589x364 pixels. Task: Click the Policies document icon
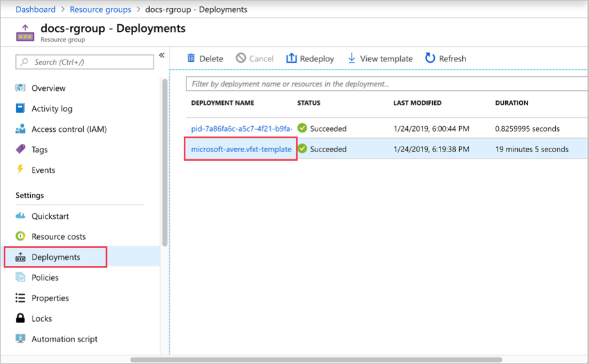point(20,277)
